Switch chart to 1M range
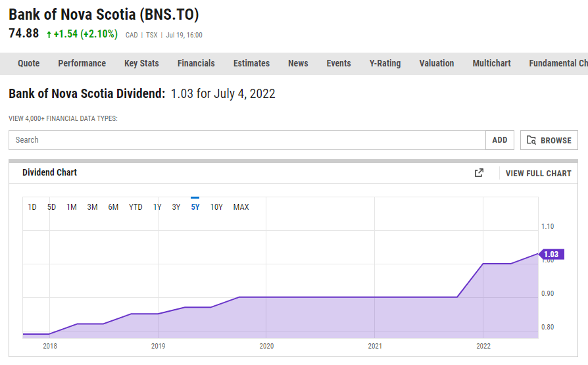 point(72,207)
